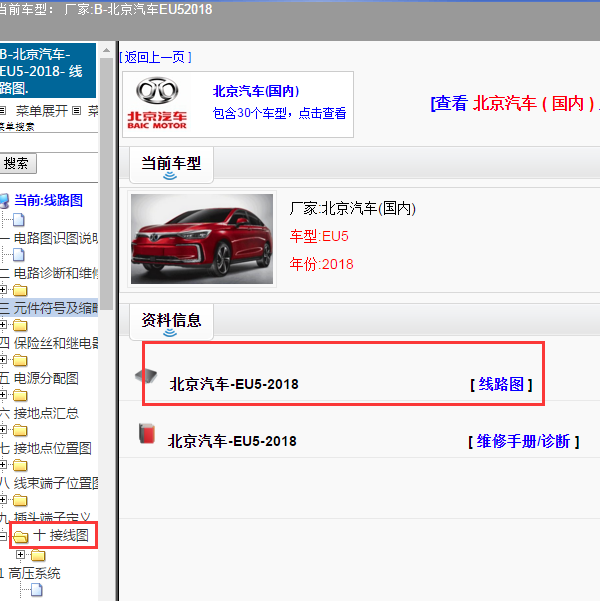Click the red book icon beside 维修手册 row
The height and width of the screenshot is (601, 600).
click(x=147, y=434)
